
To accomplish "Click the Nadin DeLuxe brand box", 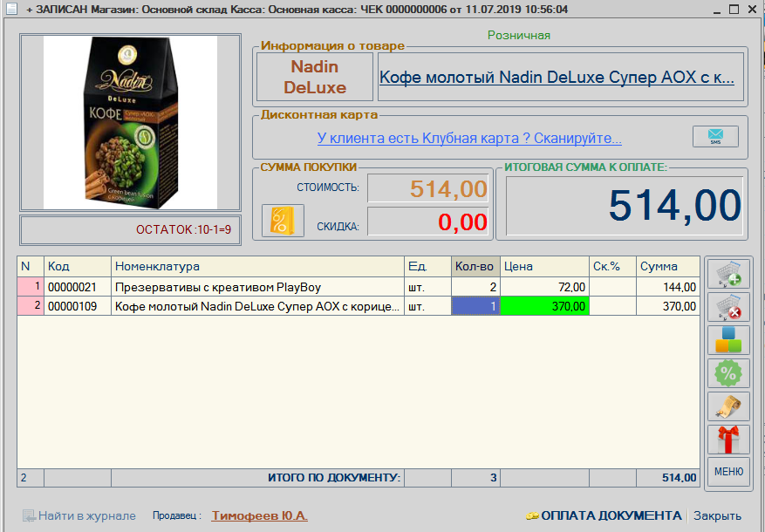I will click(315, 77).
